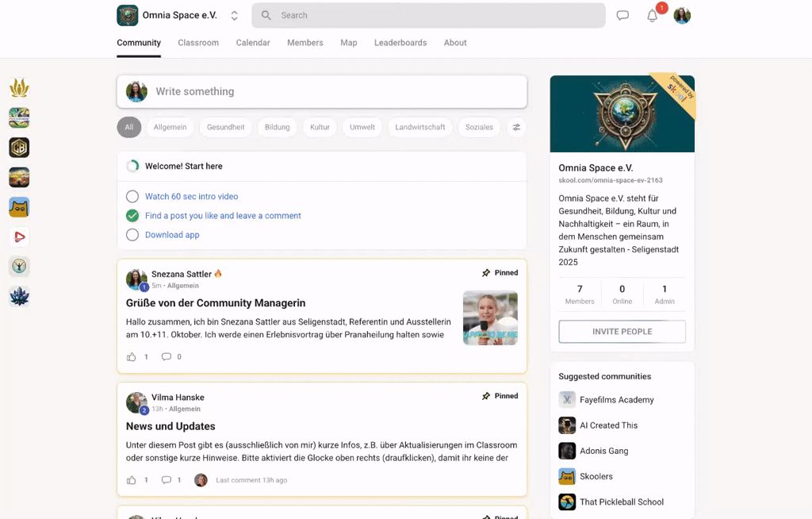812x519 pixels.
Task: Click the Last comment 13h ago text
Action: (251, 480)
